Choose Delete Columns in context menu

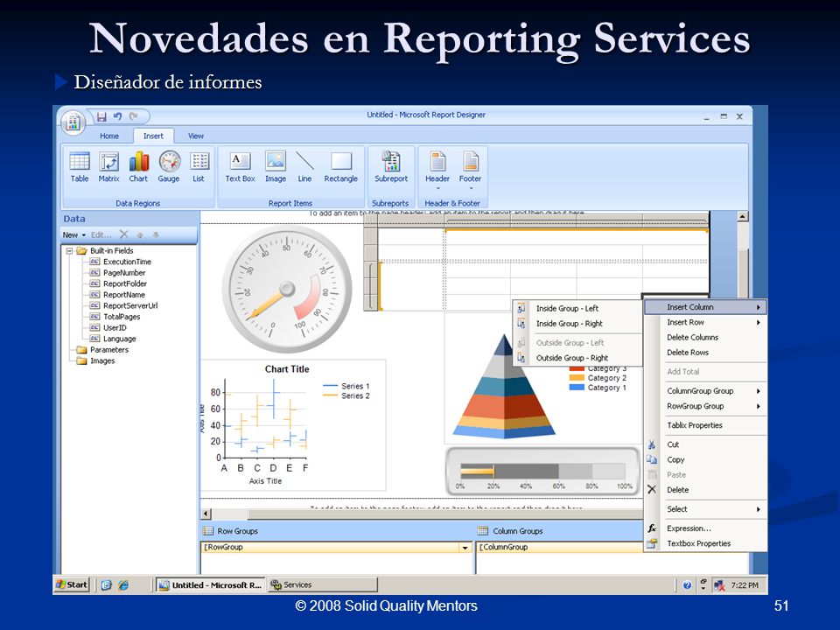pos(705,338)
